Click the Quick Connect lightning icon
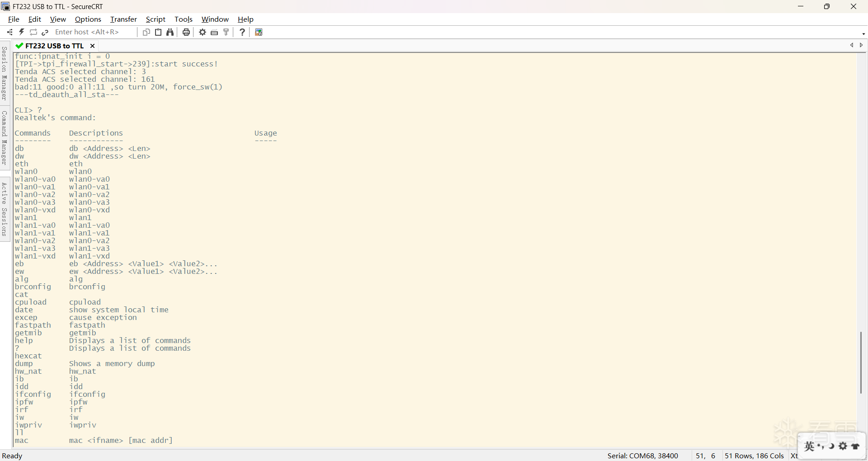 (21, 32)
